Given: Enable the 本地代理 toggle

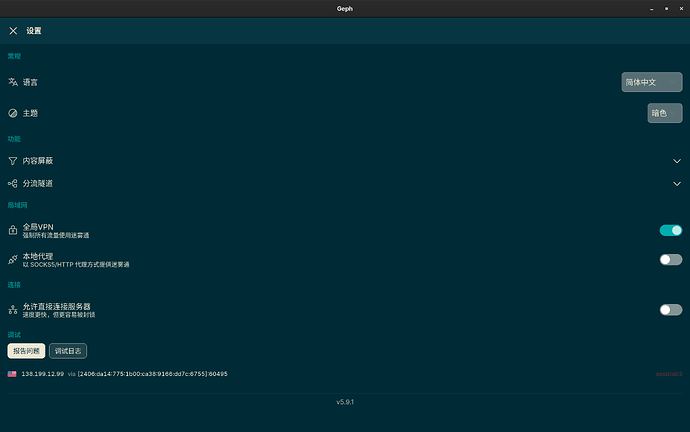Looking at the screenshot, I should click(x=671, y=260).
